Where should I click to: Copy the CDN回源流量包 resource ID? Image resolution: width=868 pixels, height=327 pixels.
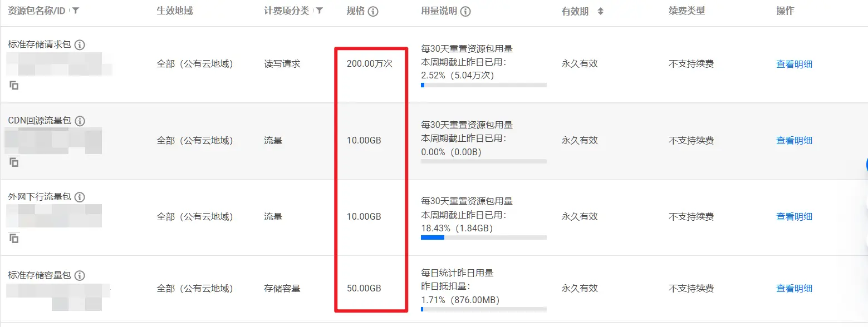(14, 162)
